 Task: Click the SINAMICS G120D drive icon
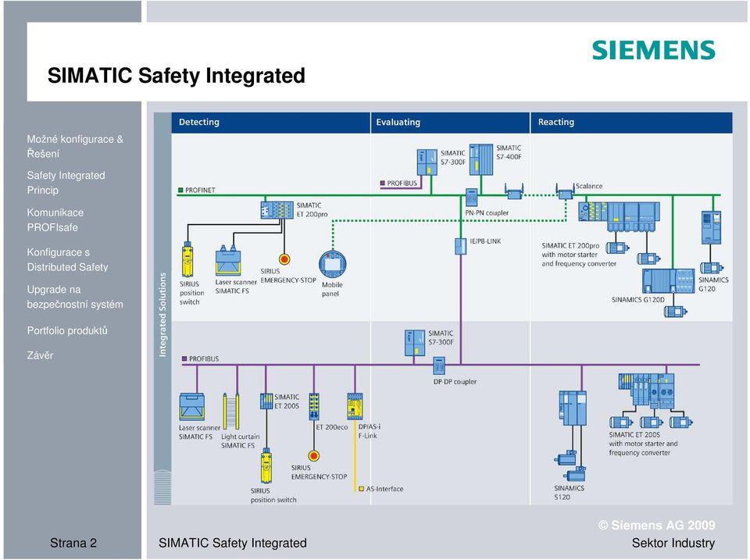[x=668, y=281]
